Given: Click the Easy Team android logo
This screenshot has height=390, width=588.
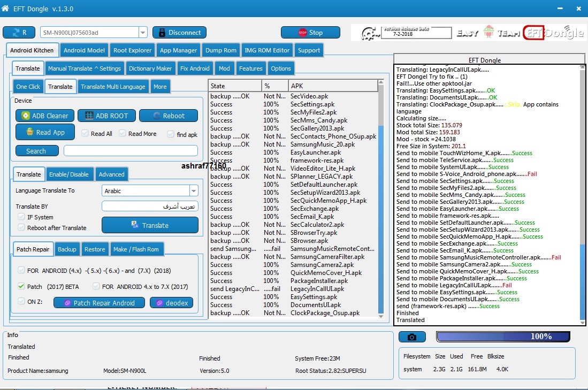Looking at the screenshot, I should click(x=488, y=32).
